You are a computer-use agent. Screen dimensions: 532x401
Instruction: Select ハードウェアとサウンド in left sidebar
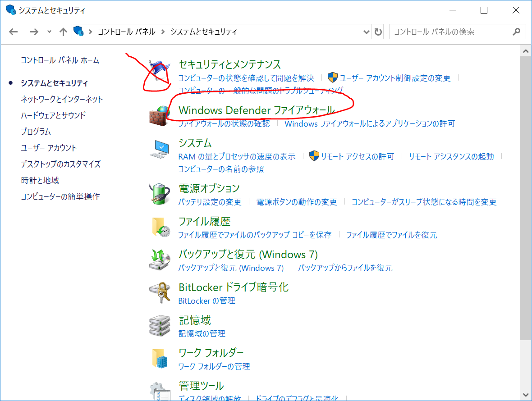pos(53,115)
